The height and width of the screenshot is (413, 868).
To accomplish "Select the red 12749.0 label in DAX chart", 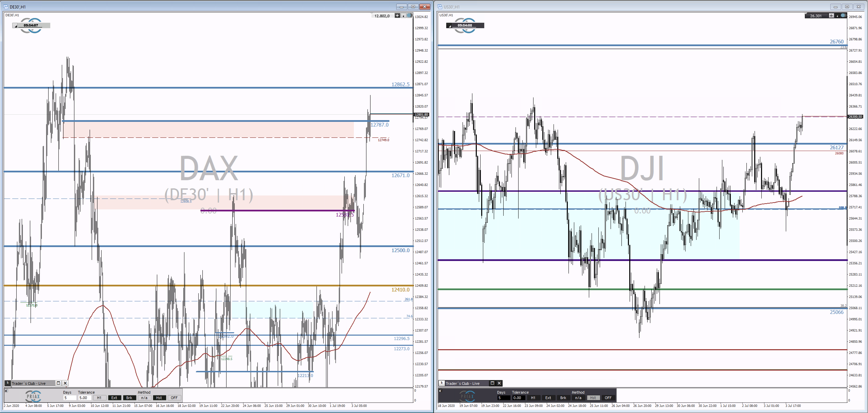I will 383,140.
